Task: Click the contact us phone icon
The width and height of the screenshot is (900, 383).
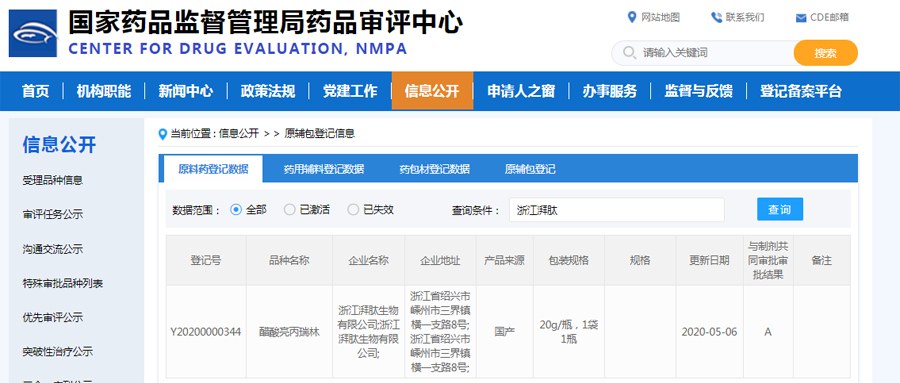Action: click(716, 17)
